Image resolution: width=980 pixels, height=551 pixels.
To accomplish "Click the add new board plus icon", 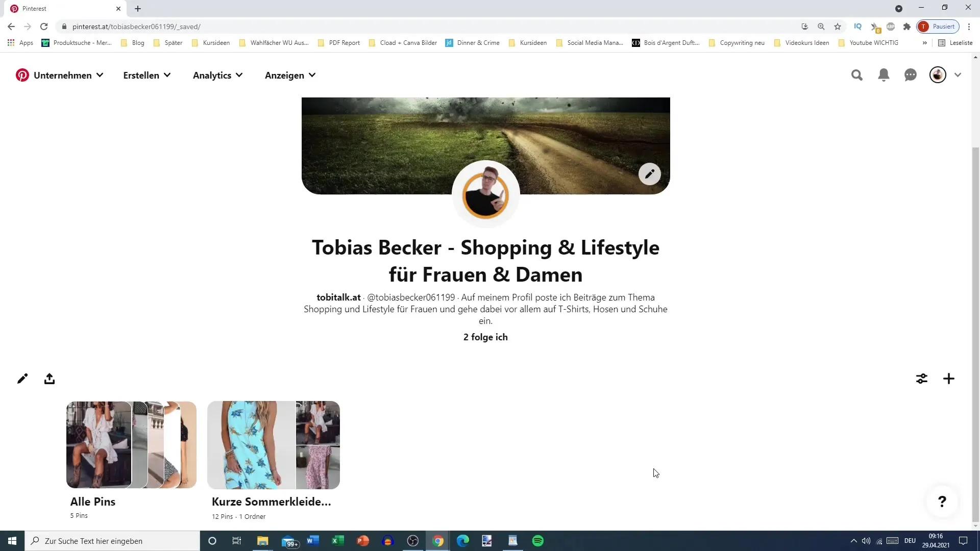I will click(949, 379).
